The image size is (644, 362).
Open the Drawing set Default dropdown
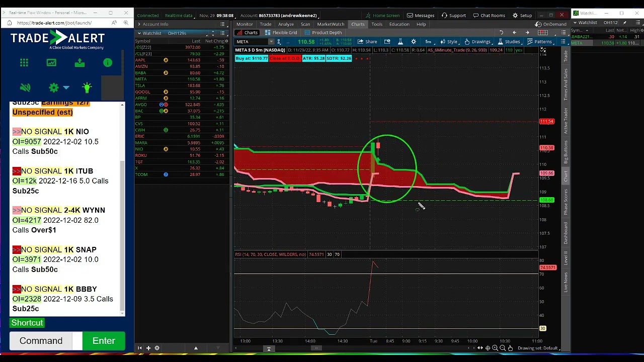pos(539,348)
